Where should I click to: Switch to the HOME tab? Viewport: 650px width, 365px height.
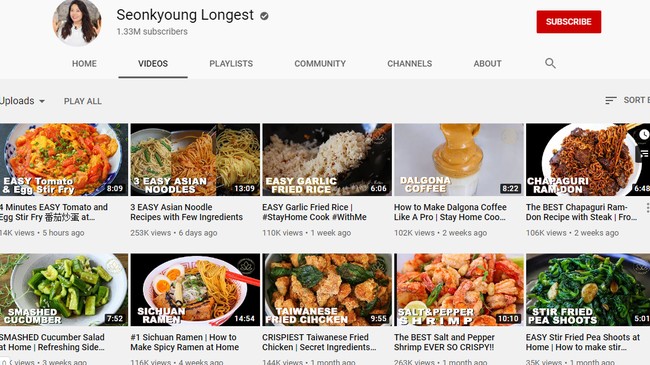[84, 64]
